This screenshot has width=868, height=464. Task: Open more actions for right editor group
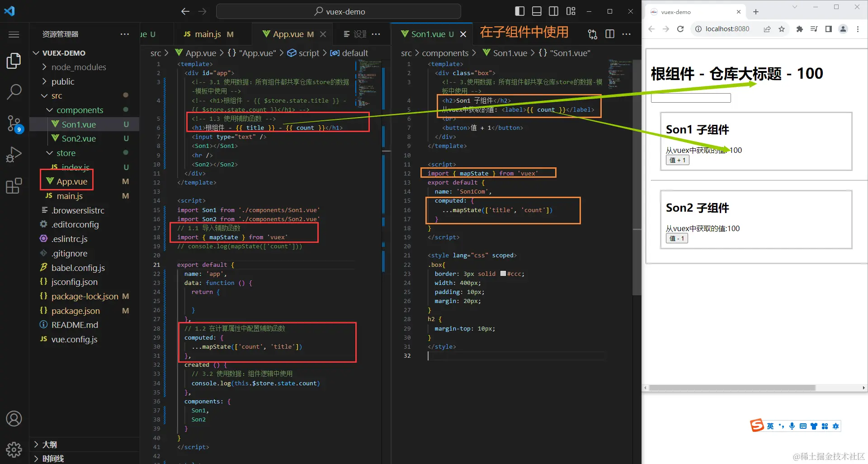(x=627, y=34)
